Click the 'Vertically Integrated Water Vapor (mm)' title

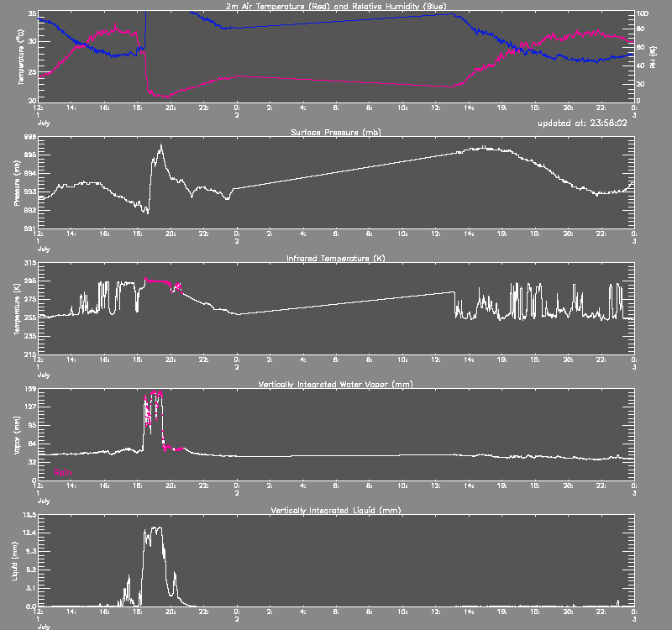(x=336, y=384)
